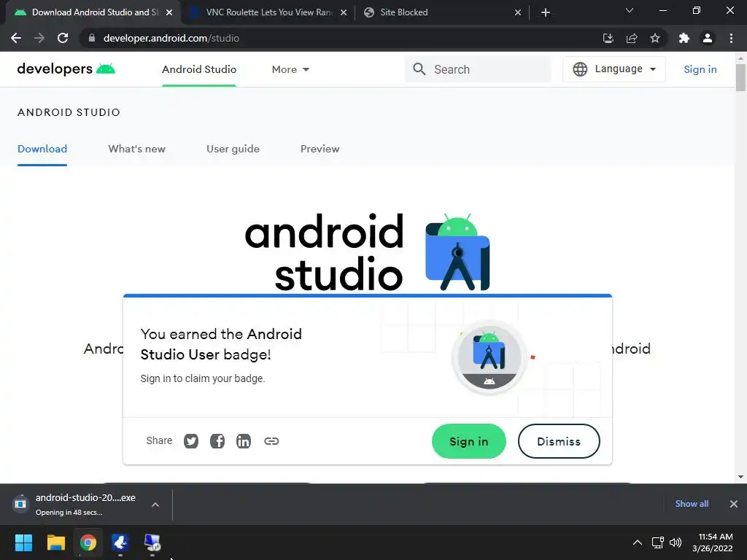Select the Android Studio nav item

[x=199, y=69]
